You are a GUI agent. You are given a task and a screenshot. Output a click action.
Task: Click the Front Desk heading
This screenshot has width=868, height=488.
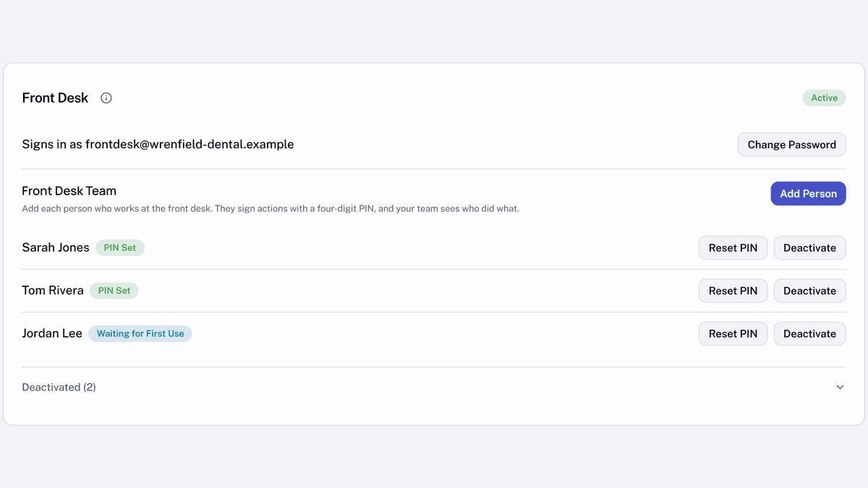coord(55,98)
